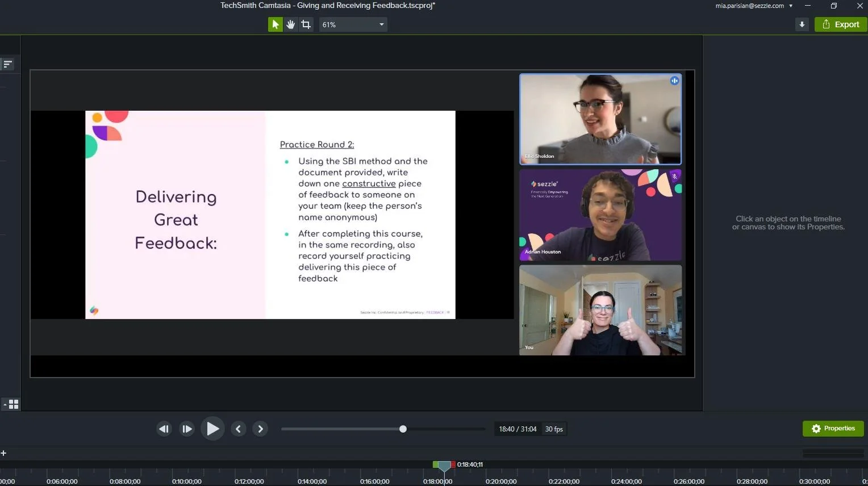Click the red out-point selection handle

click(x=453, y=464)
